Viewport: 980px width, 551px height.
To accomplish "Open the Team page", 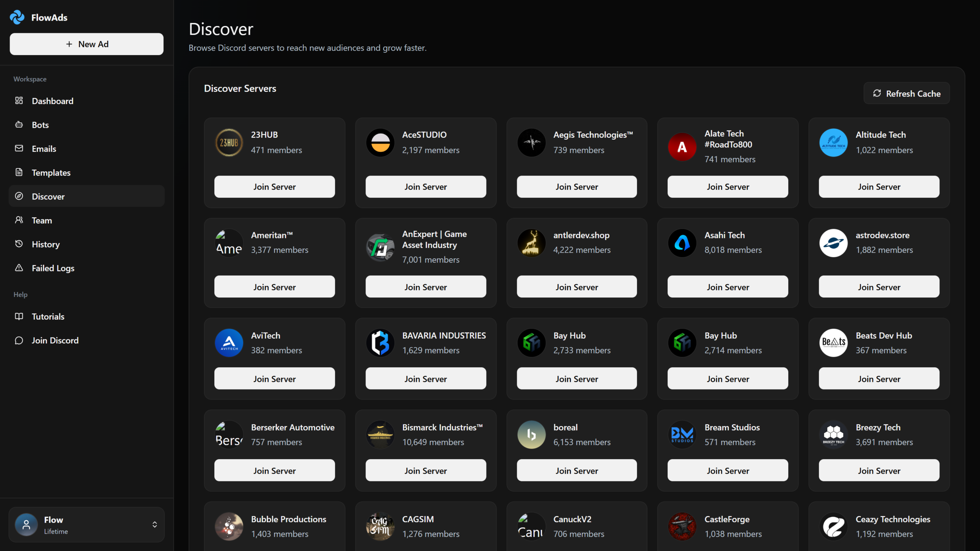I will pyautogui.click(x=87, y=220).
